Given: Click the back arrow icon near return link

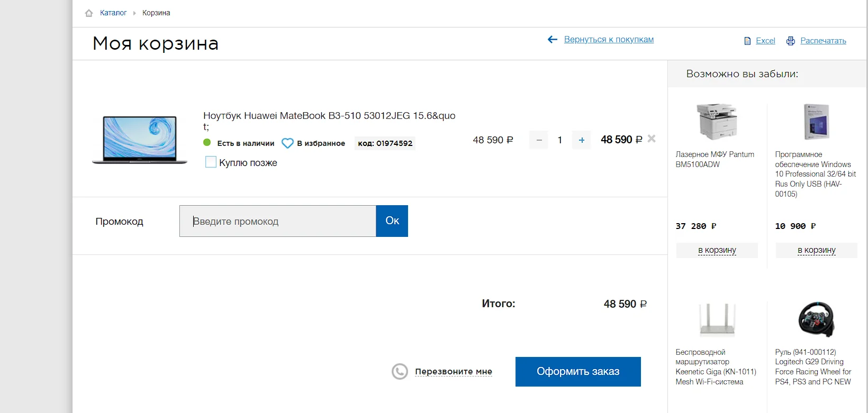Looking at the screenshot, I should (553, 40).
